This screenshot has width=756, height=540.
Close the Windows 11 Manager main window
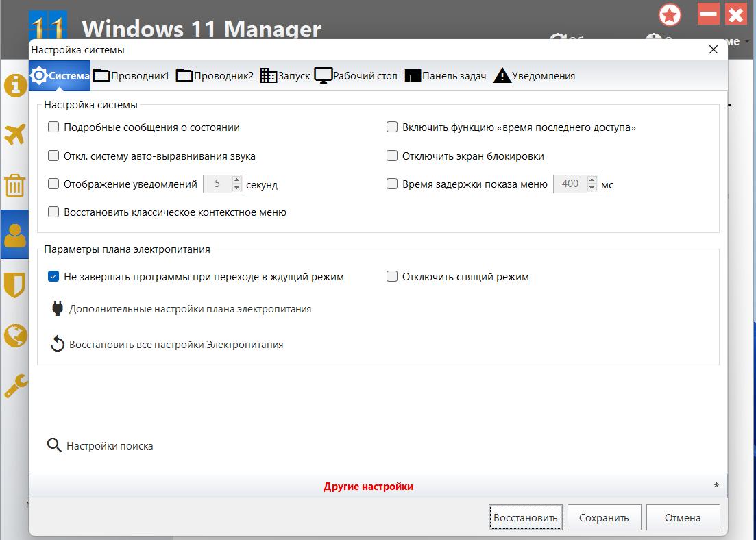click(x=736, y=14)
